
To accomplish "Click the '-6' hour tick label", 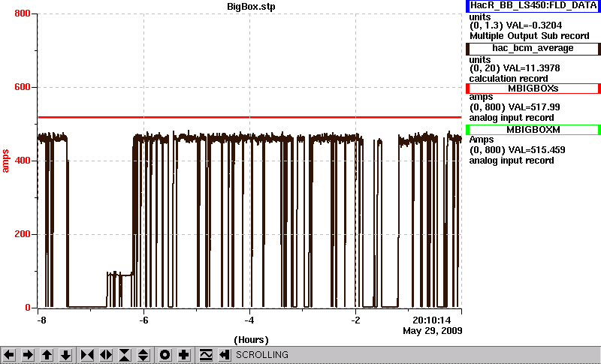I will click(x=143, y=320).
